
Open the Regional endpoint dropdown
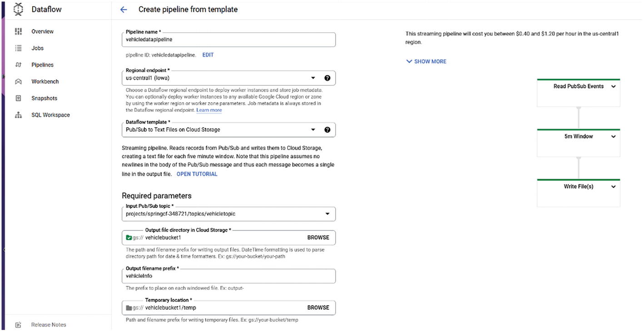(312, 78)
